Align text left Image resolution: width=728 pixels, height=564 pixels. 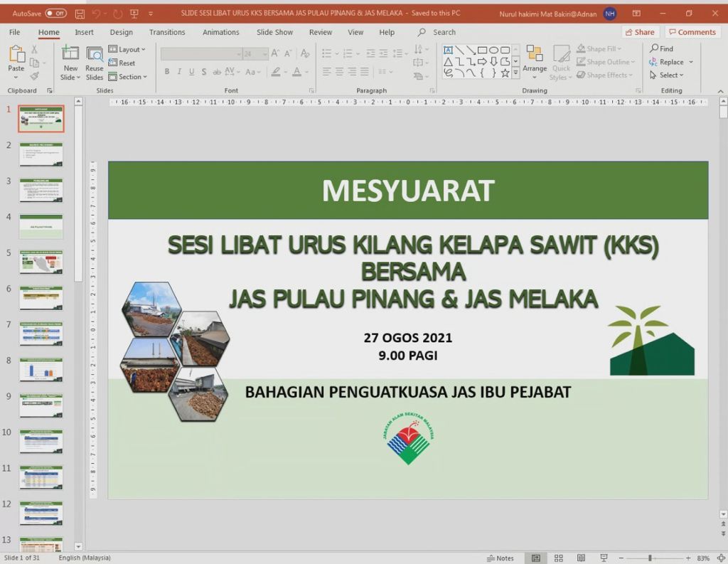pyautogui.click(x=327, y=72)
